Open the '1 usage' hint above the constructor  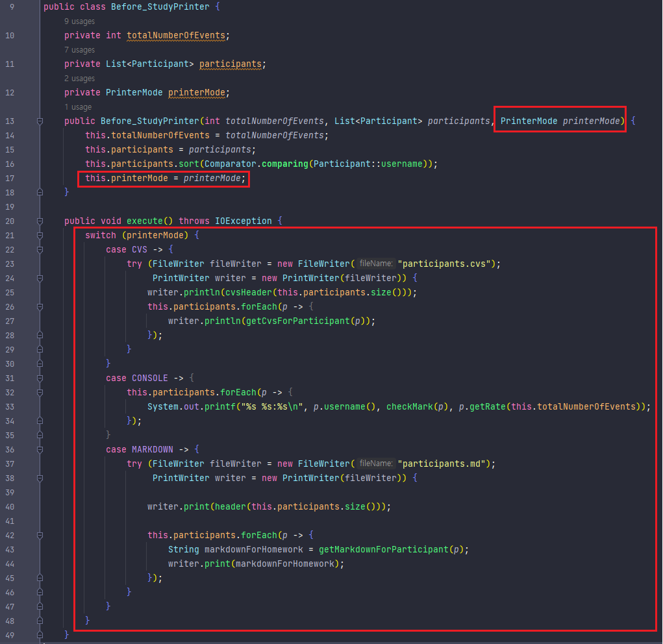78,107
